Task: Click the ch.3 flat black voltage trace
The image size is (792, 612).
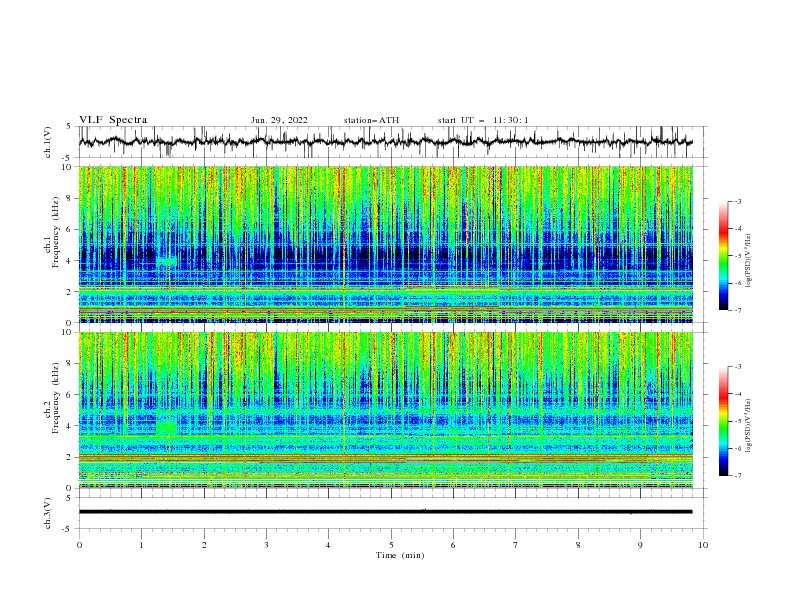Action: [x=385, y=512]
